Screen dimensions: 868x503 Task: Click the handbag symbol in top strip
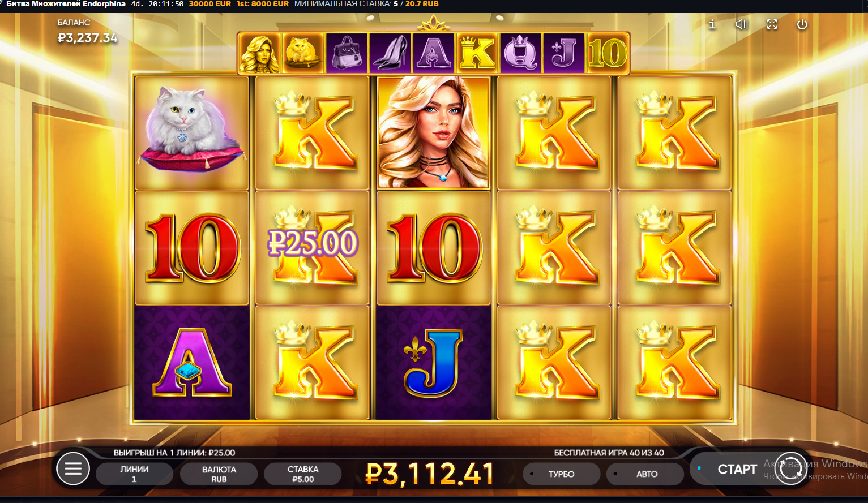[x=347, y=53]
